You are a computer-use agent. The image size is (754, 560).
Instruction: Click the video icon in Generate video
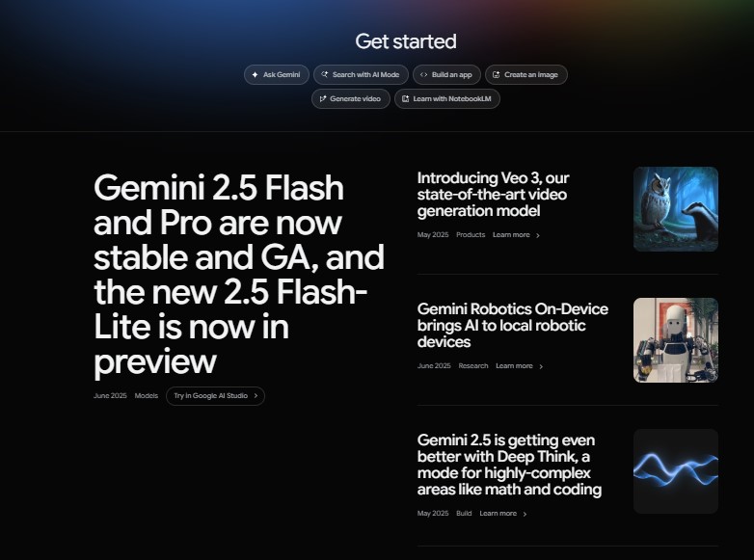pyautogui.click(x=323, y=99)
